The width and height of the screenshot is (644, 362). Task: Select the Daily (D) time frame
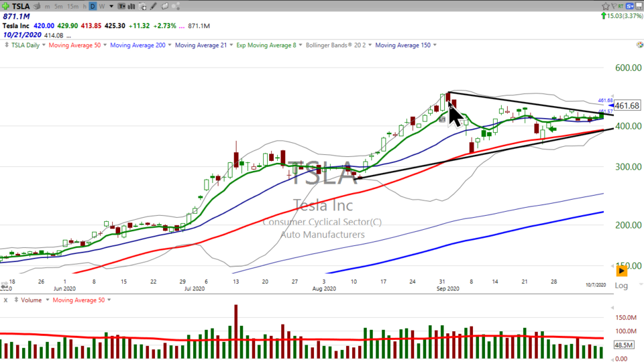click(93, 6)
